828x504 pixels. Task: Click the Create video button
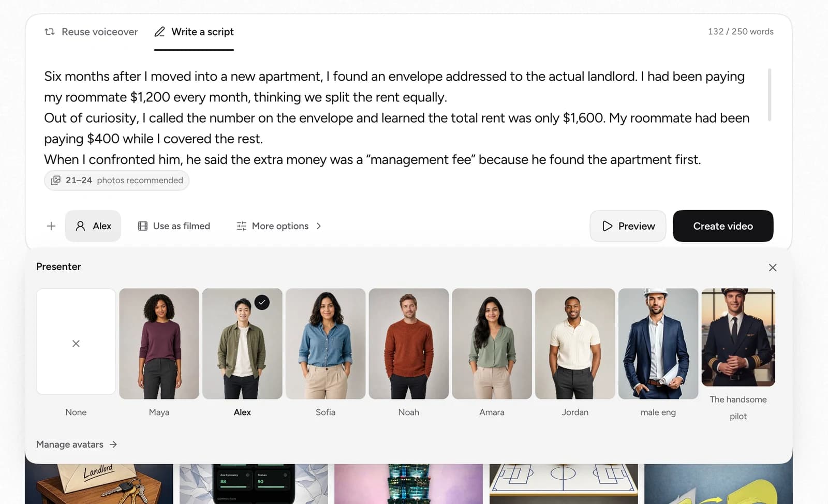(723, 226)
